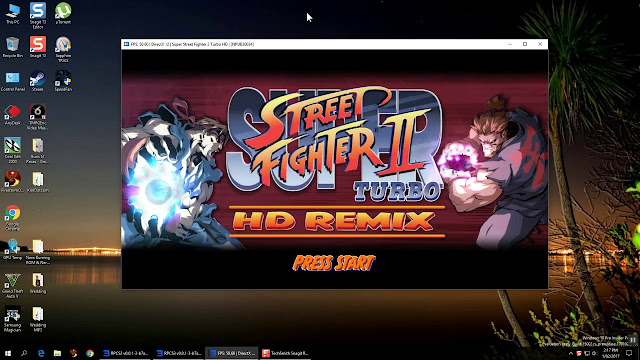
Task: Open volume control in system tray
Action: click(x=594, y=353)
